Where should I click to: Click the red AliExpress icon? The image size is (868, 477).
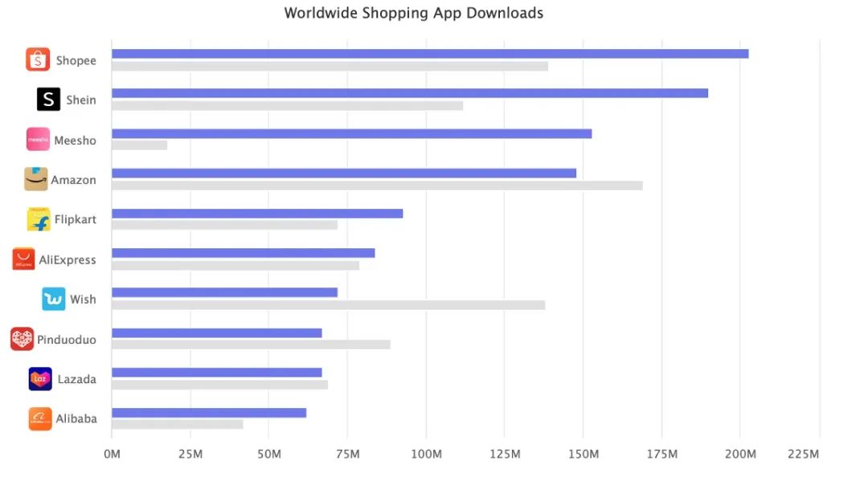tap(23, 259)
